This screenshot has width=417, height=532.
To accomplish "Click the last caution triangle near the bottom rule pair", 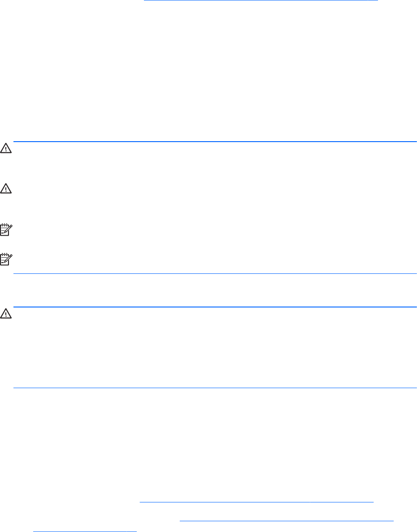I will click(x=6, y=314).
